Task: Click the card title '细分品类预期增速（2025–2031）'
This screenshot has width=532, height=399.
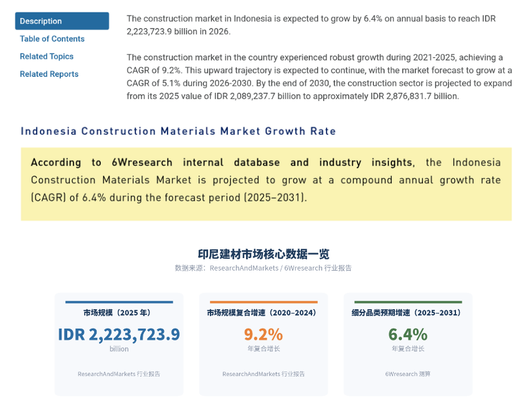Action: click(x=406, y=313)
